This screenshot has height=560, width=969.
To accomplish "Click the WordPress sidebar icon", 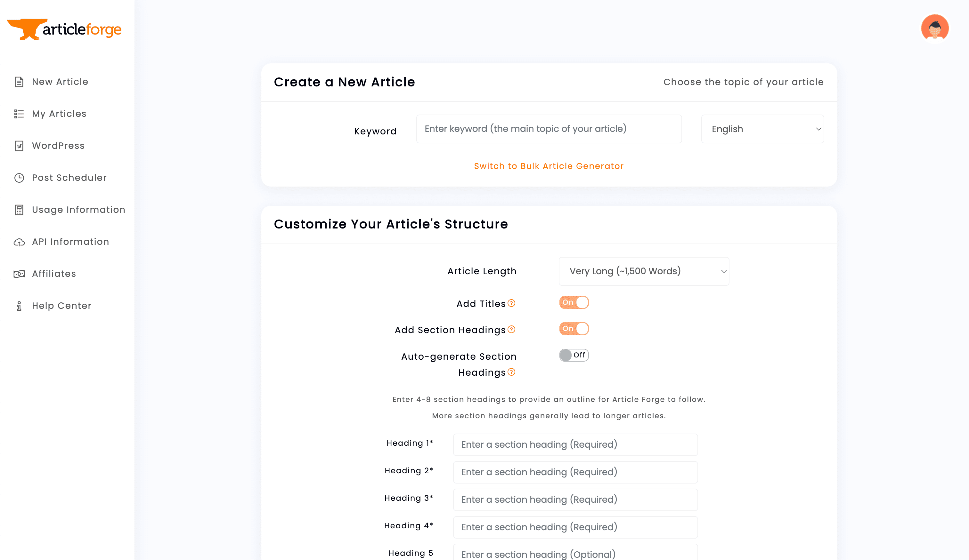I will (19, 146).
